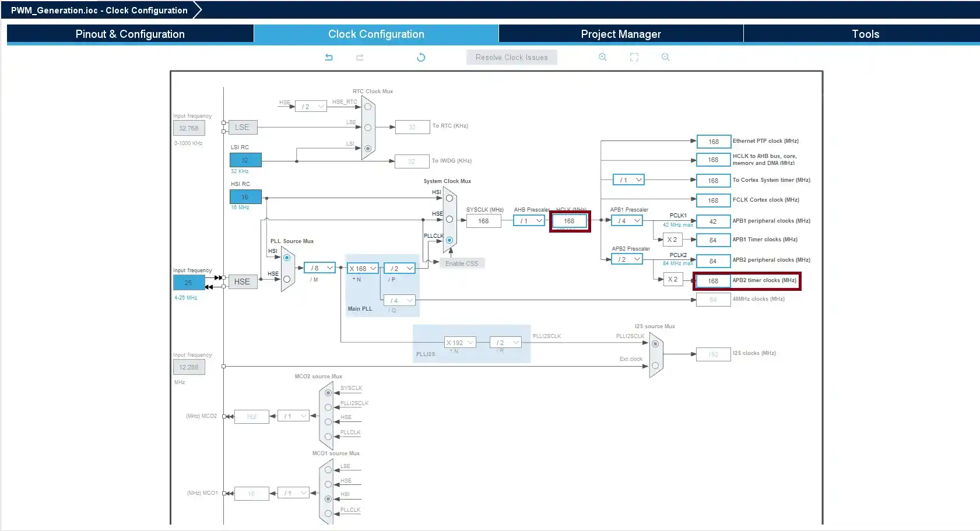The height and width of the screenshot is (531, 980).
Task: Open the PLLI2S /R divider dropdown
Action: pos(505,343)
